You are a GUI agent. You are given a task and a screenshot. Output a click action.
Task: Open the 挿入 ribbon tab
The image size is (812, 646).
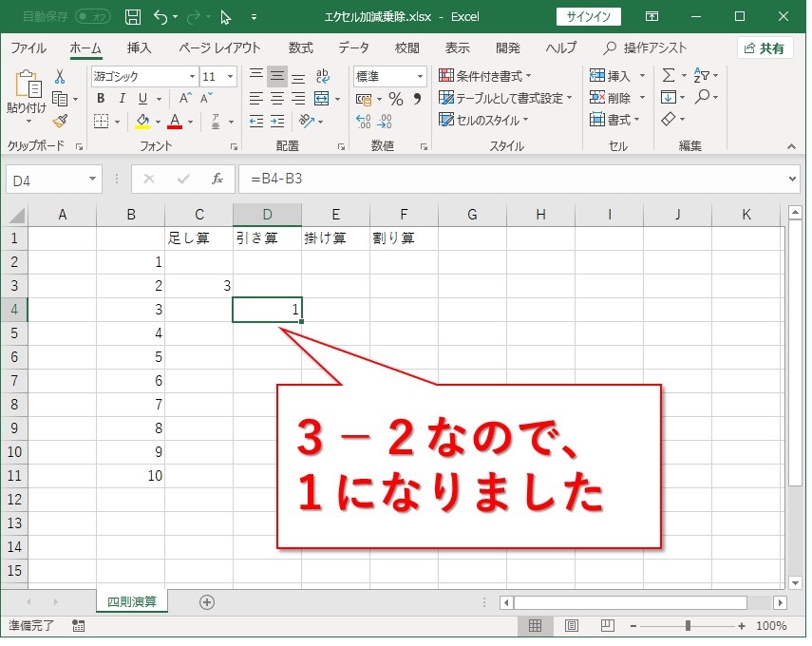[x=140, y=48]
